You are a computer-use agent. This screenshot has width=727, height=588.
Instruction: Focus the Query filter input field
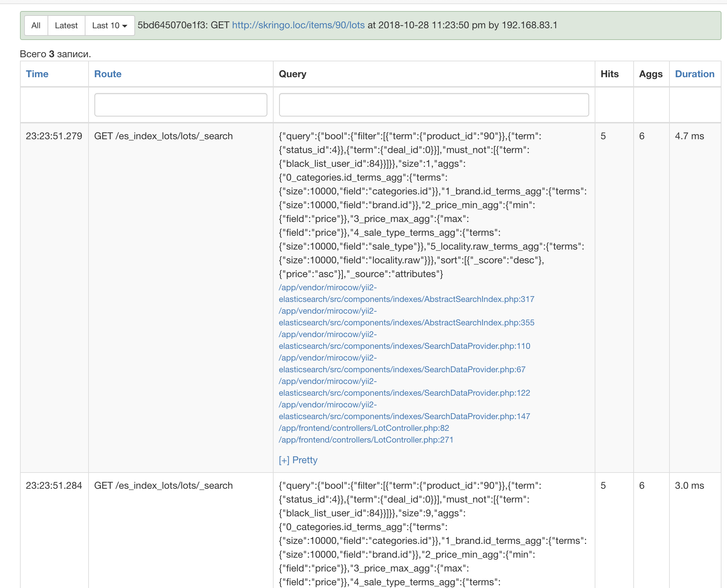point(434,105)
